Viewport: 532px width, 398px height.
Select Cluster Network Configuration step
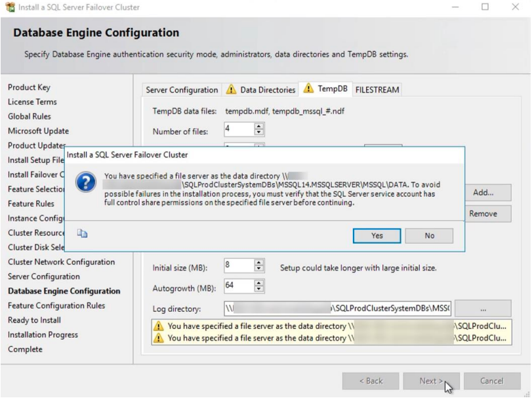62,262
